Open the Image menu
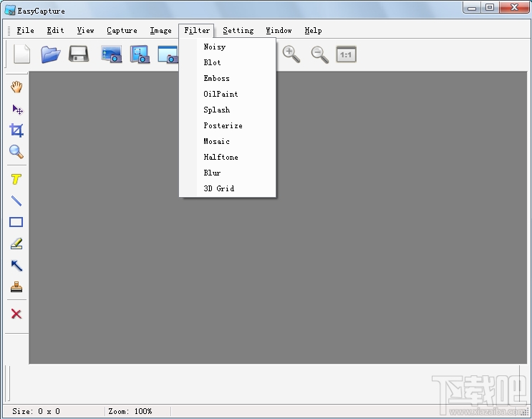532x419 pixels. click(161, 31)
